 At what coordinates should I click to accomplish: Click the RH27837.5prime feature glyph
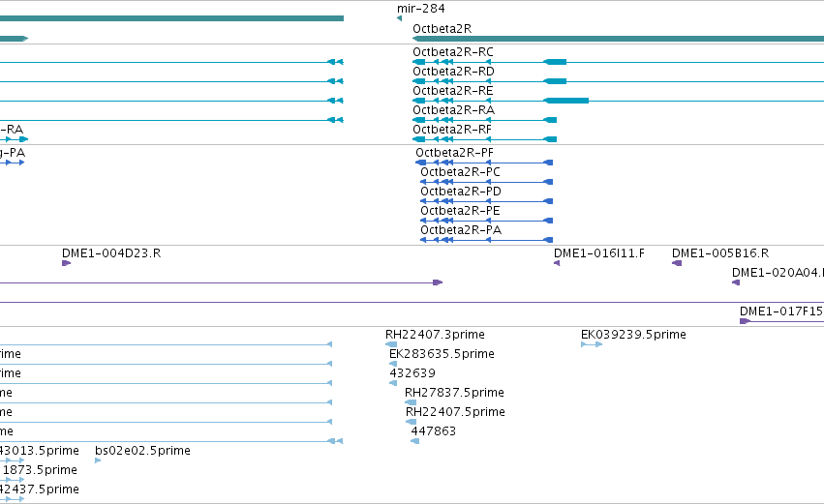(411, 402)
